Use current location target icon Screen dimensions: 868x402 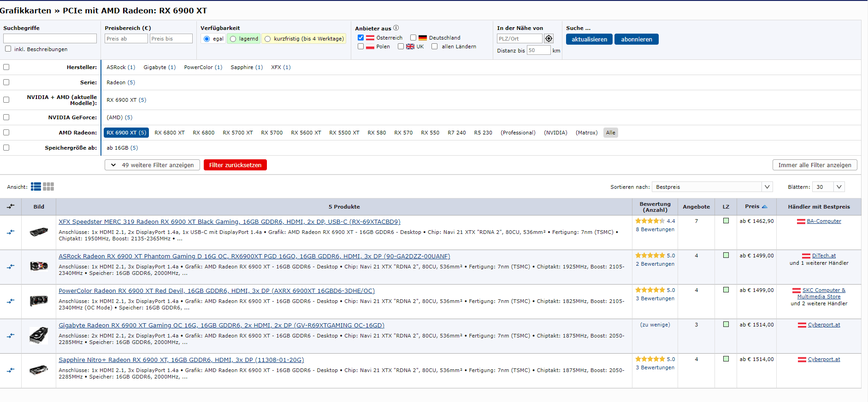549,38
